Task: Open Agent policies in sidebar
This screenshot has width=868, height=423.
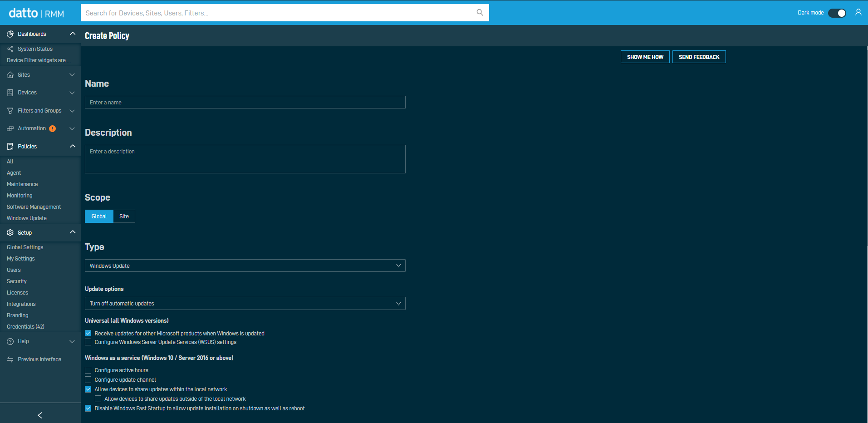Action: pos(14,173)
